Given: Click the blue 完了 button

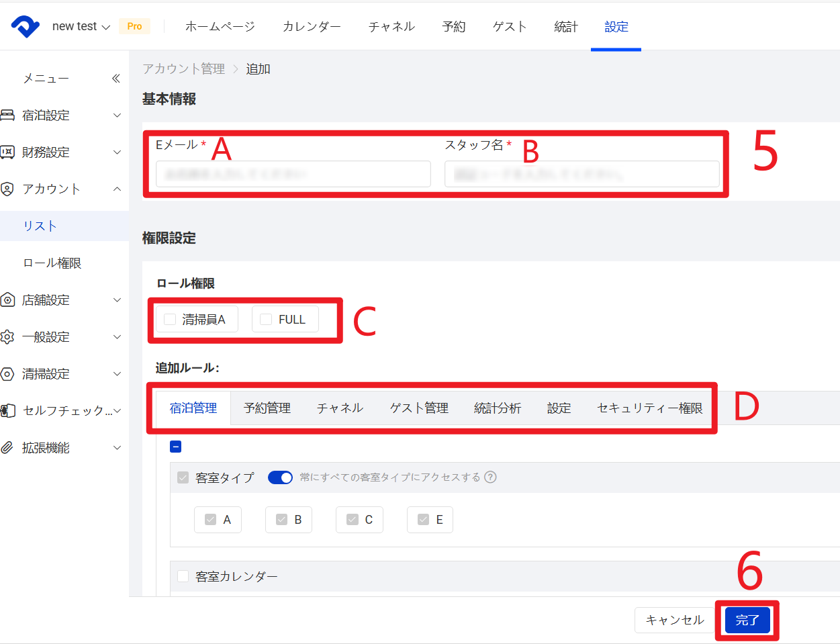Looking at the screenshot, I should click(x=747, y=620).
